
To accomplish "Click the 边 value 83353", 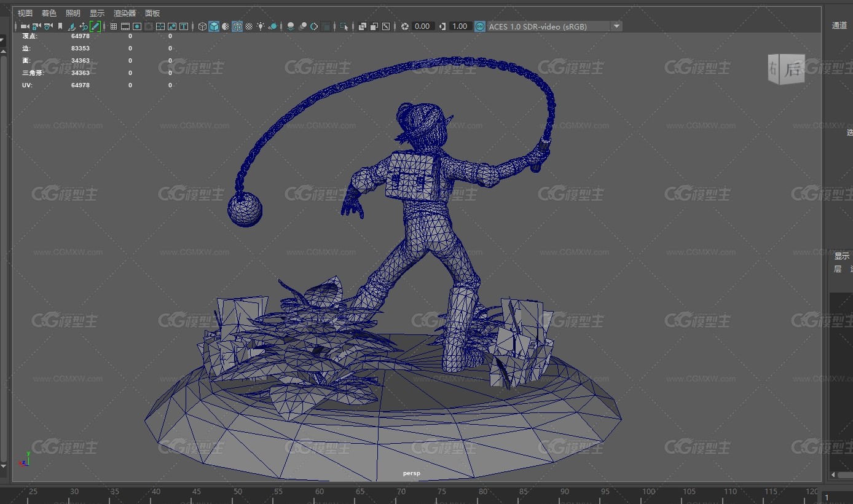I will tap(80, 48).
